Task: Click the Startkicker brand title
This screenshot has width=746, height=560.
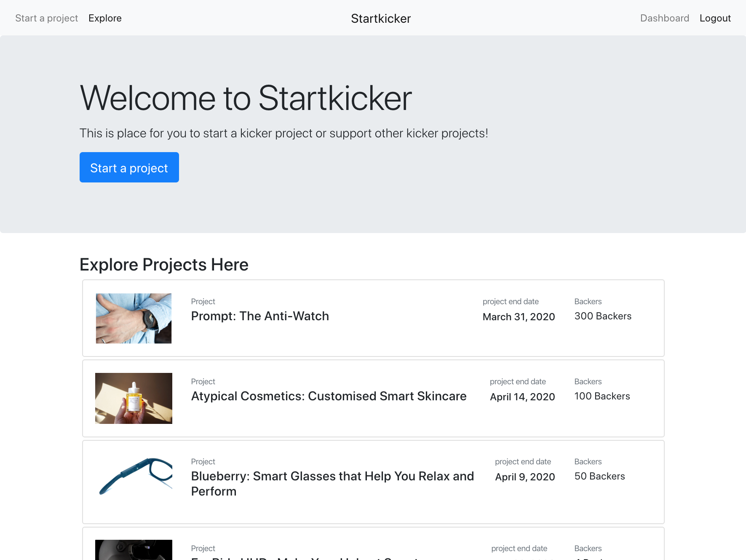Action: pos(380,19)
